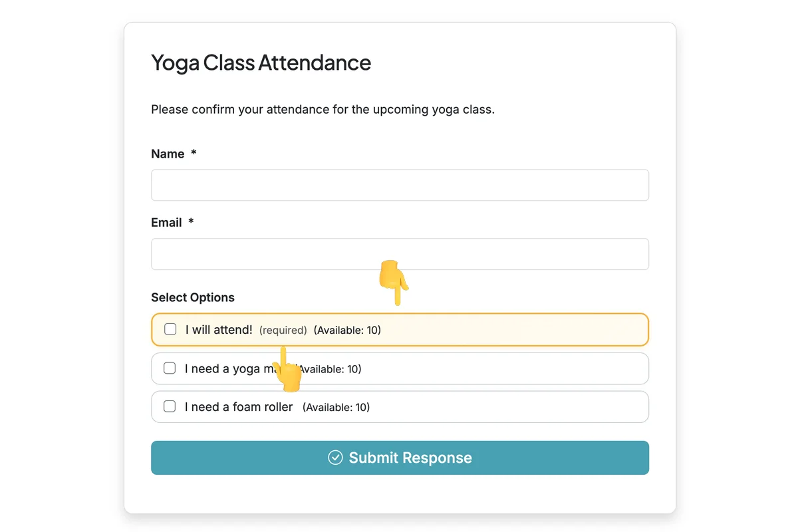Screen dimensions: 798x532
Task: Click into the Email text field
Action: click(x=400, y=254)
